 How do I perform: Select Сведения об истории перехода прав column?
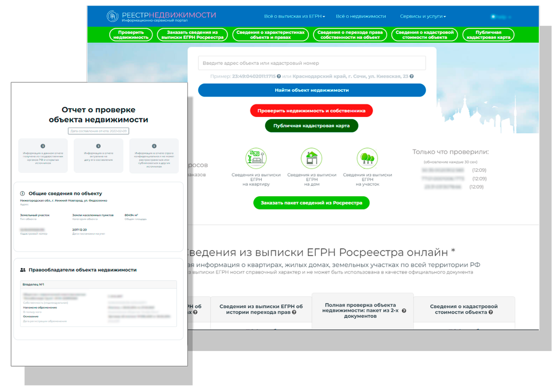pyautogui.click(x=261, y=309)
